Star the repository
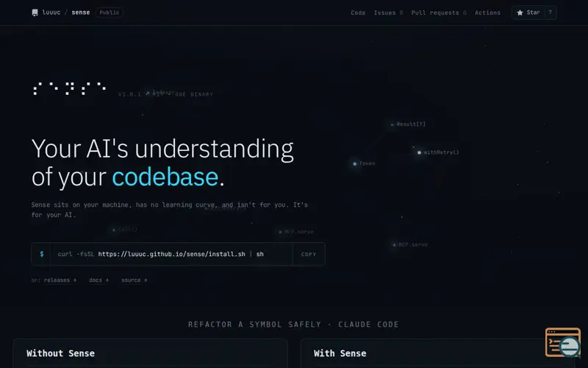Viewport: 588px width, 368px height. [528, 13]
